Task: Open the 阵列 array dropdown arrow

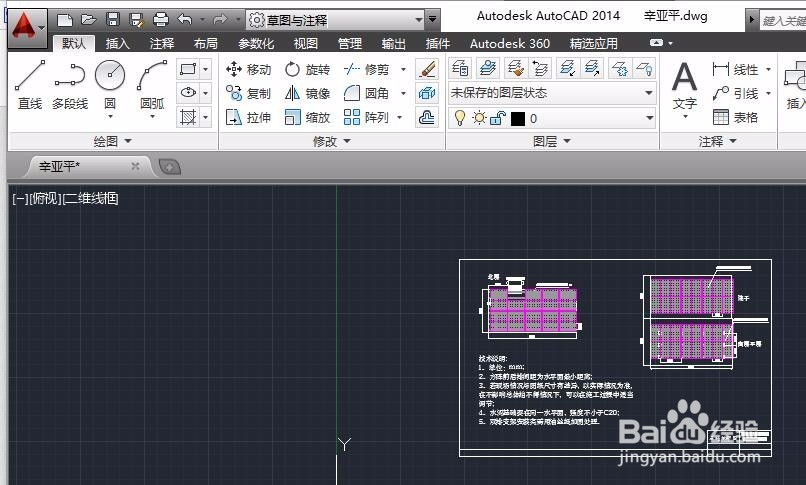Action: pyautogui.click(x=399, y=118)
